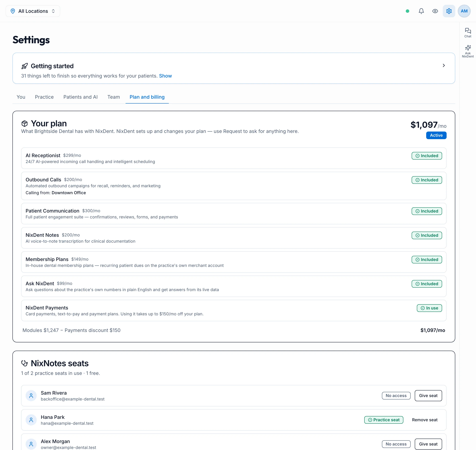Expand the Getting started chevron

tap(444, 65)
